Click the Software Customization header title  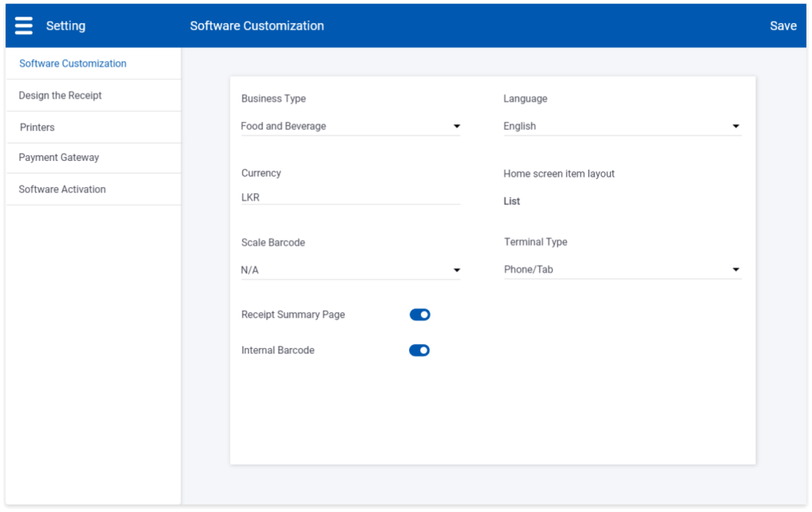pyautogui.click(x=257, y=26)
